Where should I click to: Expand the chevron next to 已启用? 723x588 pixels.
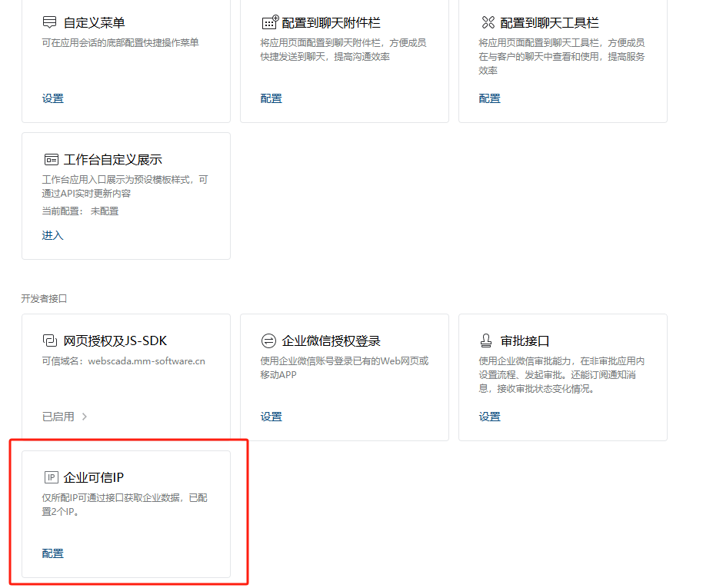85,417
